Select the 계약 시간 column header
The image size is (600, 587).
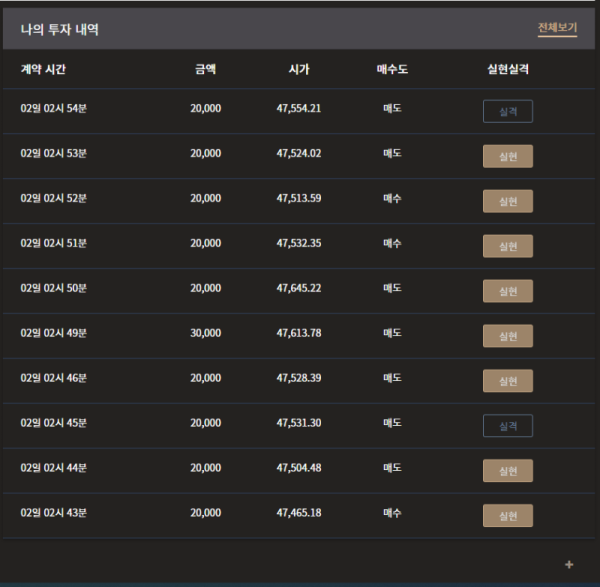(43, 69)
